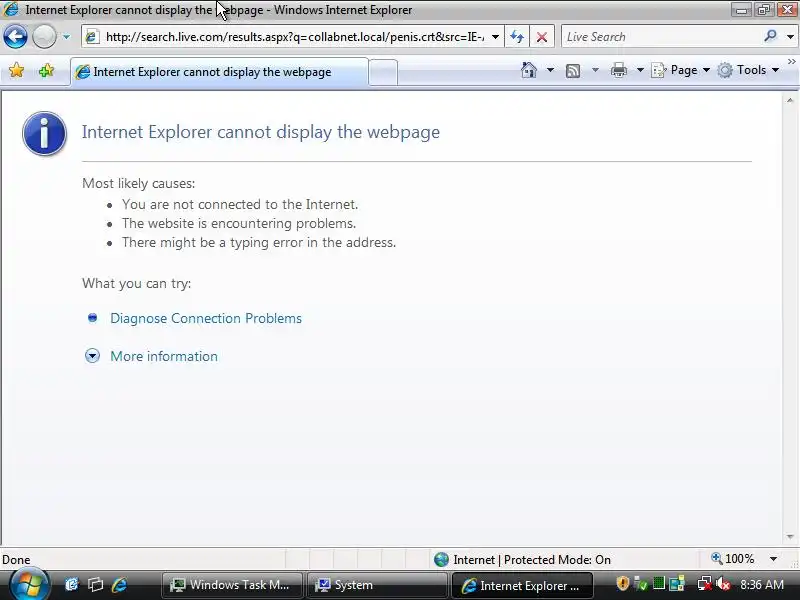The width and height of the screenshot is (800, 600).
Task: Click the page icon in address bar
Action: 92,37
